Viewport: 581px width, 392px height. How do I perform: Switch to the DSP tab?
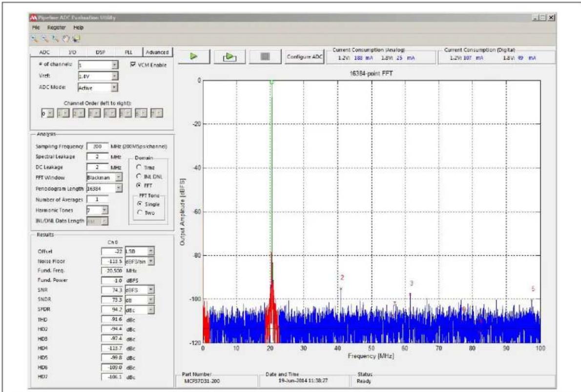(101, 52)
